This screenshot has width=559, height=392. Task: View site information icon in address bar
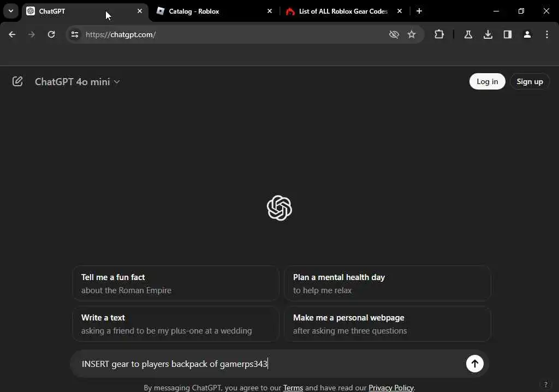(75, 34)
